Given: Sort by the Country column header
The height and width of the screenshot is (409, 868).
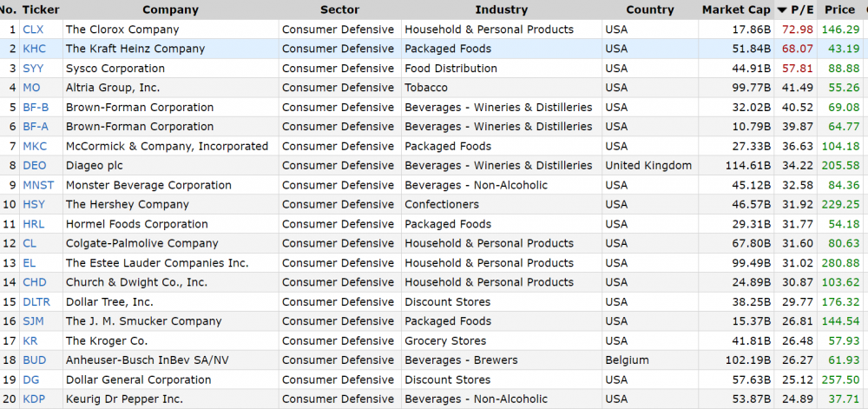Looking at the screenshot, I should tap(649, 10).
